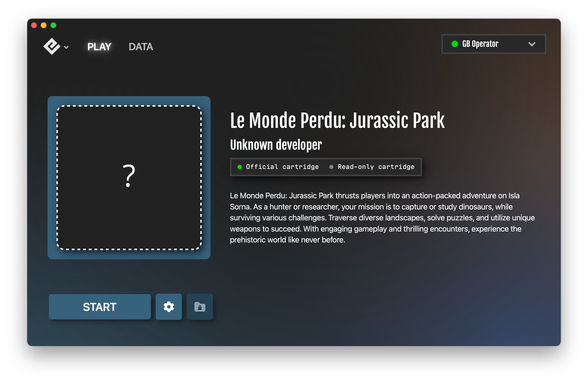This screenshot has height=382, width=588.
Task: Click the START button
Action: [100, 307]
